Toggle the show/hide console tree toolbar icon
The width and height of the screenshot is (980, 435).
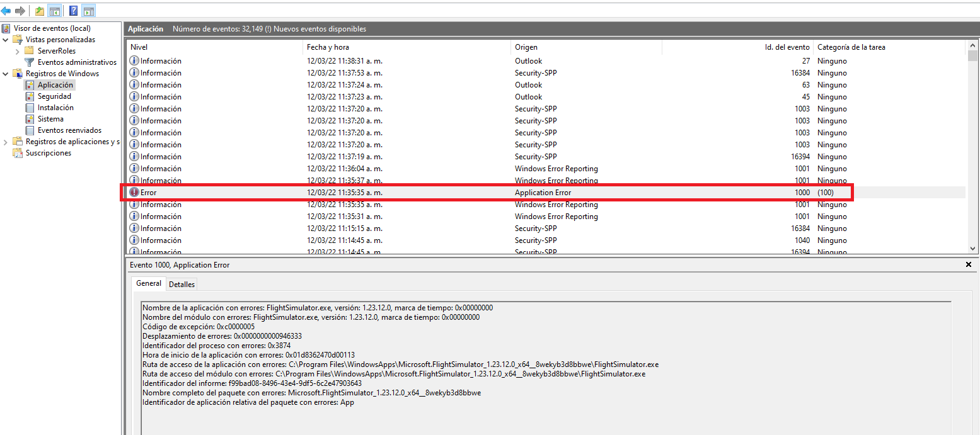pyautogui.click(x=55, y=11)
